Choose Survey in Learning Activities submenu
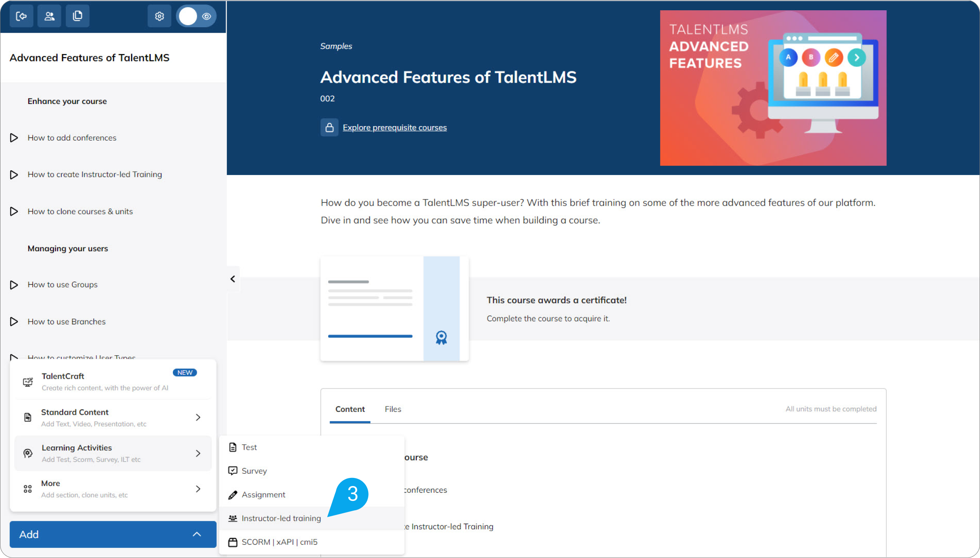Image resolution: width=980 pixels, height=558 pixels. pos(254,471)
